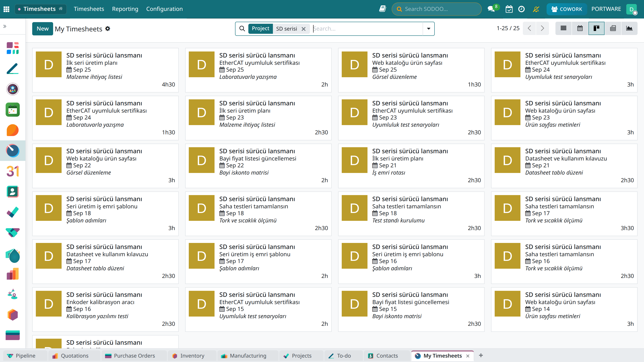
Task: Focus the Search SODOO global search field
Action: (x=437, y=9)
